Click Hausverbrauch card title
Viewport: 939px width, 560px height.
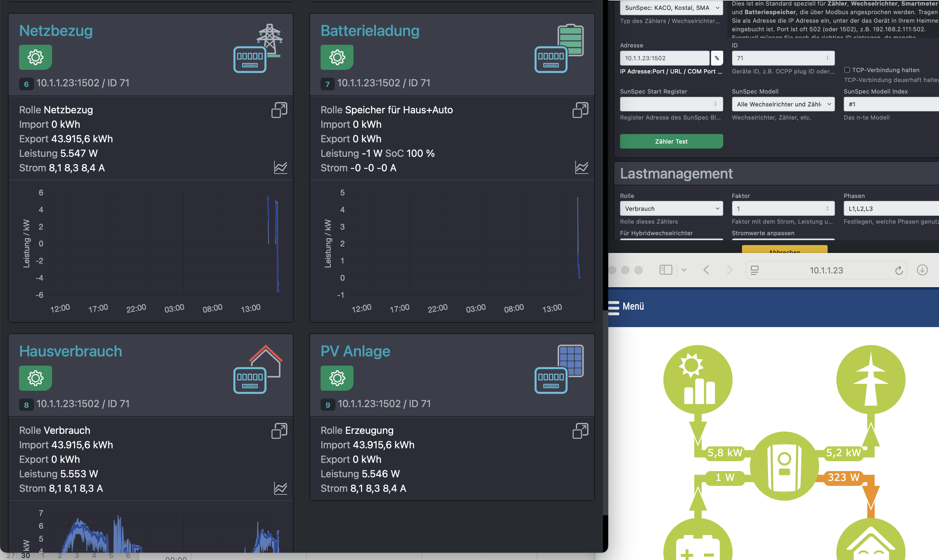pos(71,351)
